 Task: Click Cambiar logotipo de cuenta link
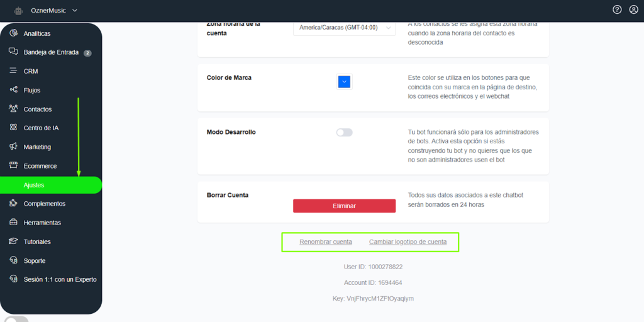tap(408, 242)
